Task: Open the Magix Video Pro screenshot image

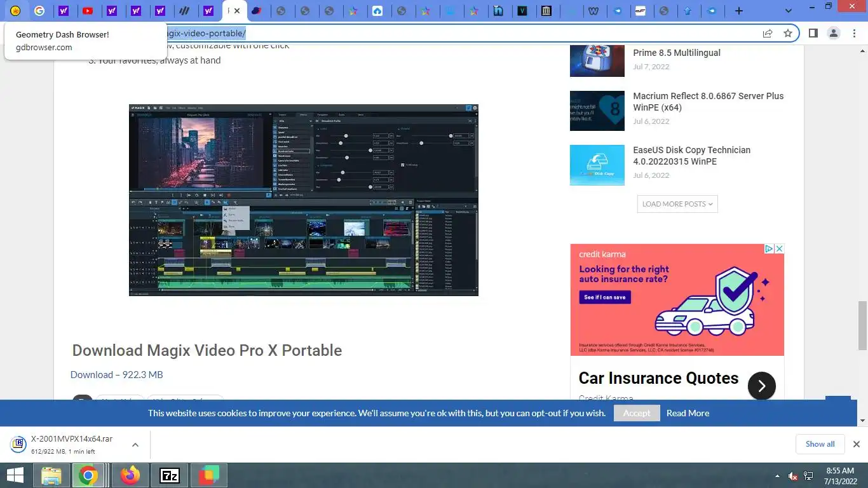Action: click(x=303, y=200)
